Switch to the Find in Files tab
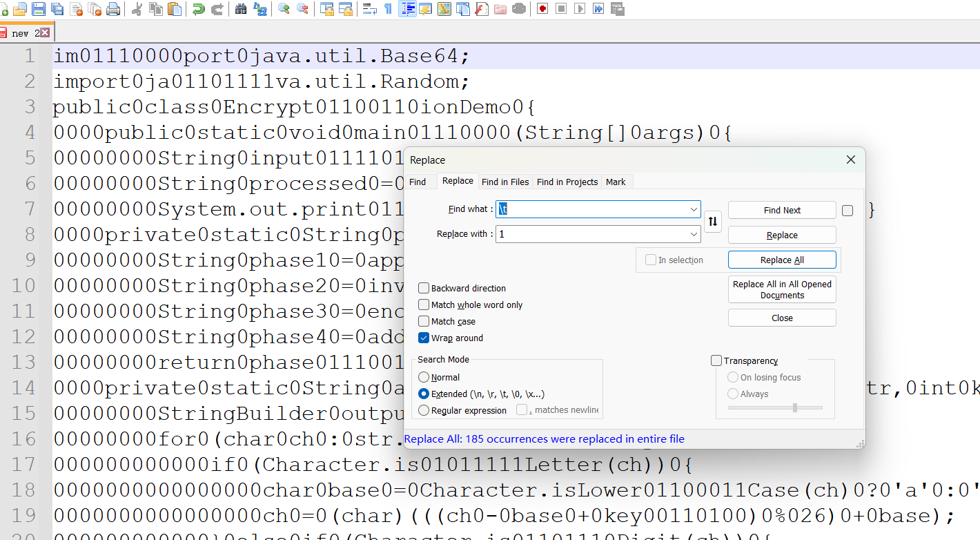Viewport: 980px width, 540px height. pyautogui.click(x=505, y=182)
